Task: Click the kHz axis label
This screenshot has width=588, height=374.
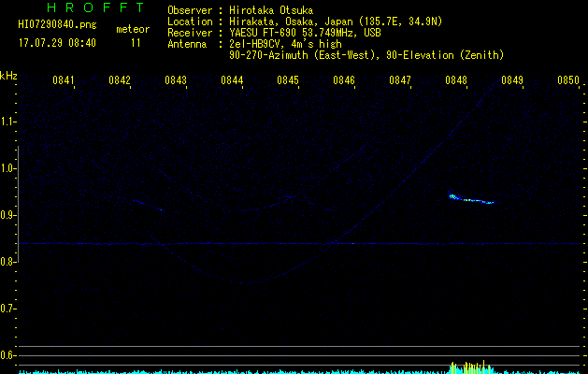Action: click(8, 76)
